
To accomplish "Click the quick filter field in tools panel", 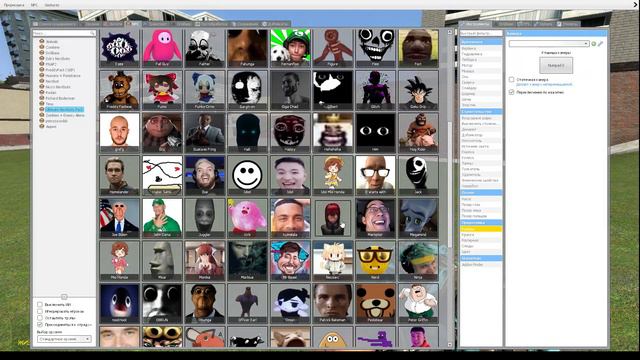I will 481,33.
